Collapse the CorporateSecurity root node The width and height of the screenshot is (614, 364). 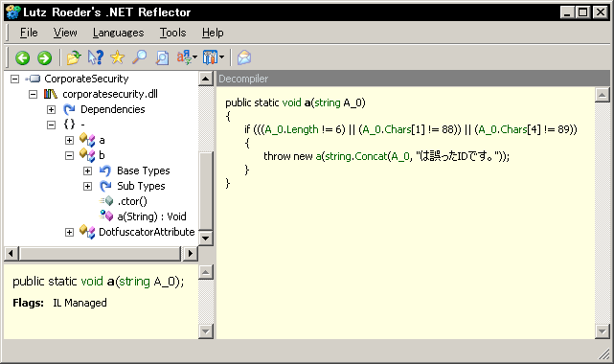[15, 80]
